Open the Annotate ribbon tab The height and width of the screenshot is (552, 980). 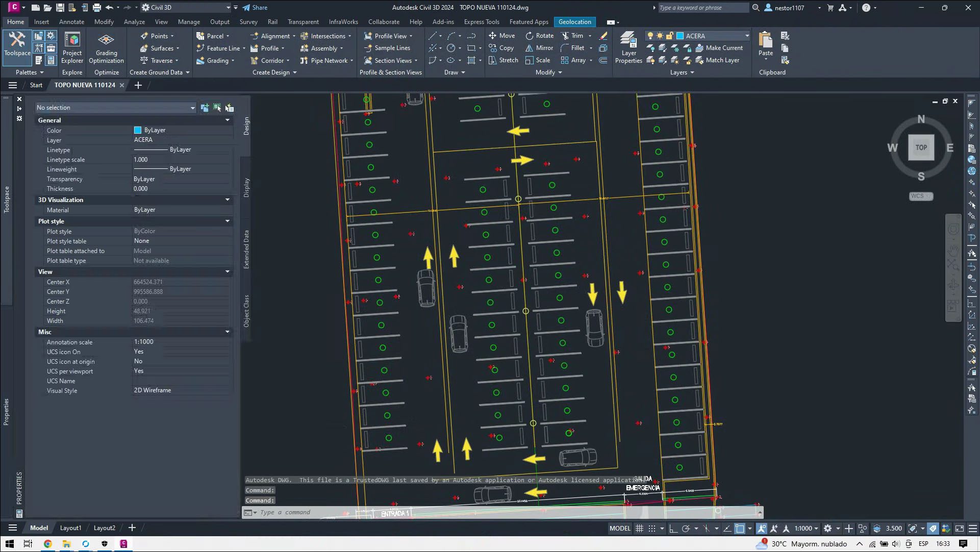click(x=71, y=22)
